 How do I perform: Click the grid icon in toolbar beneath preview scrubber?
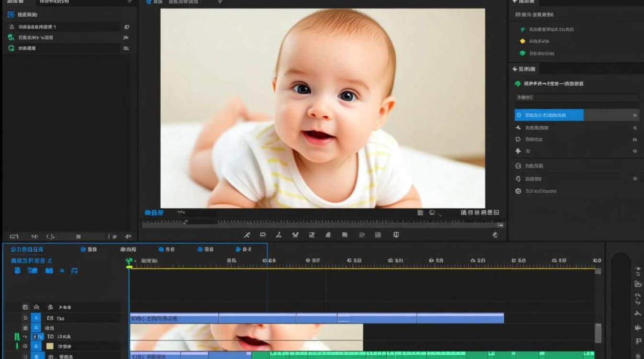point(378,235)
